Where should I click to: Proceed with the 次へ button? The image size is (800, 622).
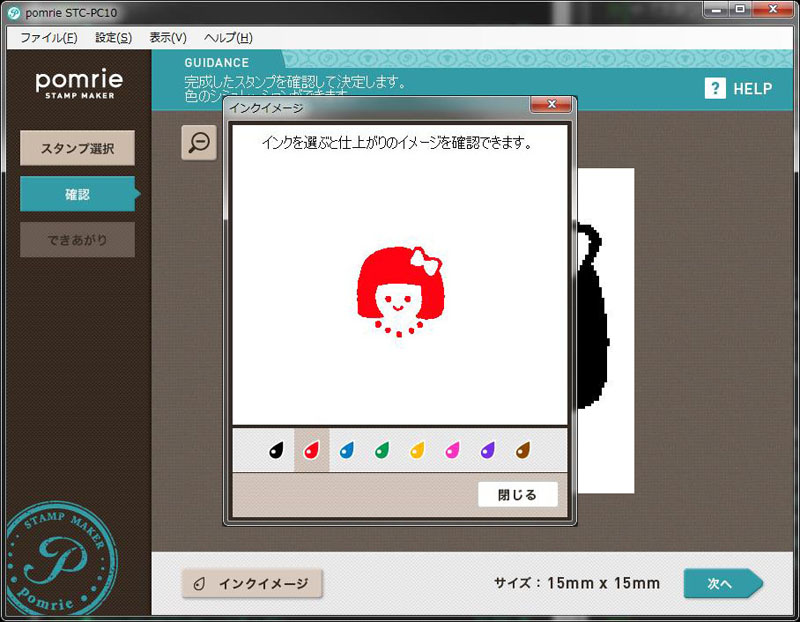pyautogui.click(x=723, y=583)
